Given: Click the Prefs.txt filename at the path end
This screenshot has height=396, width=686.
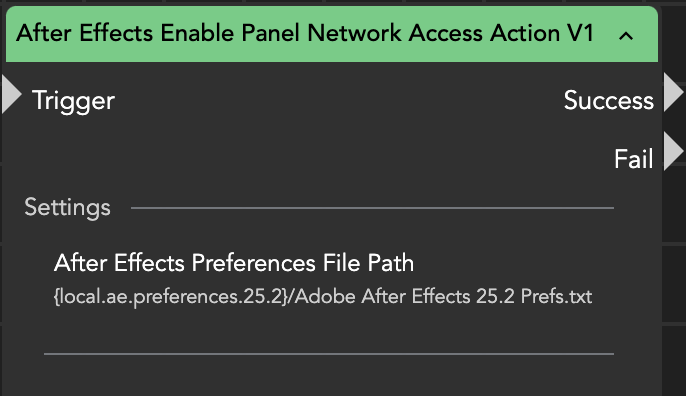Looking at the screenshot, I should coord(556,297).
